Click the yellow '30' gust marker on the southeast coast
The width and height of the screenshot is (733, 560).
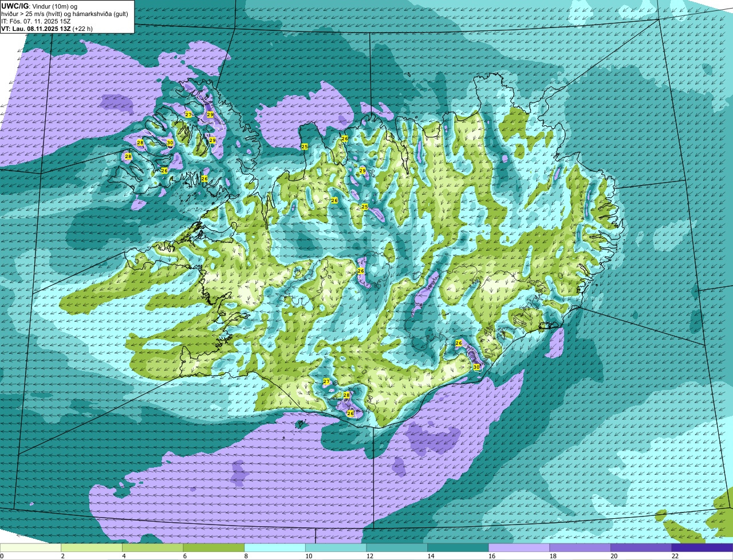(x=476, y=367)
